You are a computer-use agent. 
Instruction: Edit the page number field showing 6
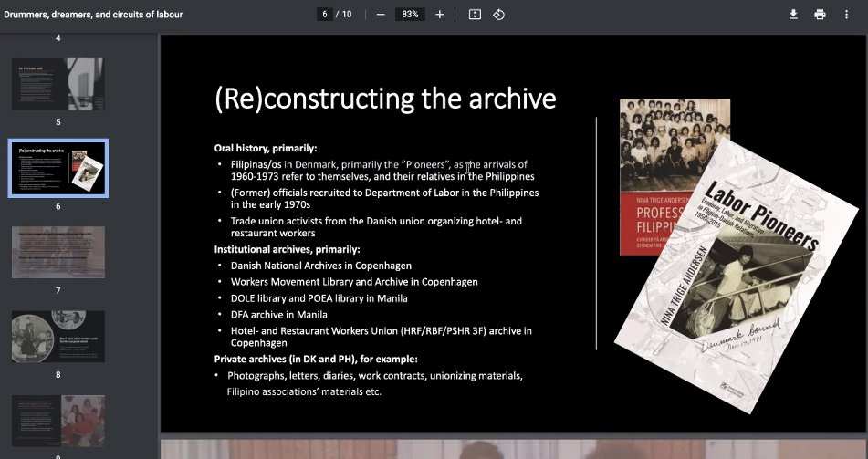pyautogui.click(x=325, y=15)
